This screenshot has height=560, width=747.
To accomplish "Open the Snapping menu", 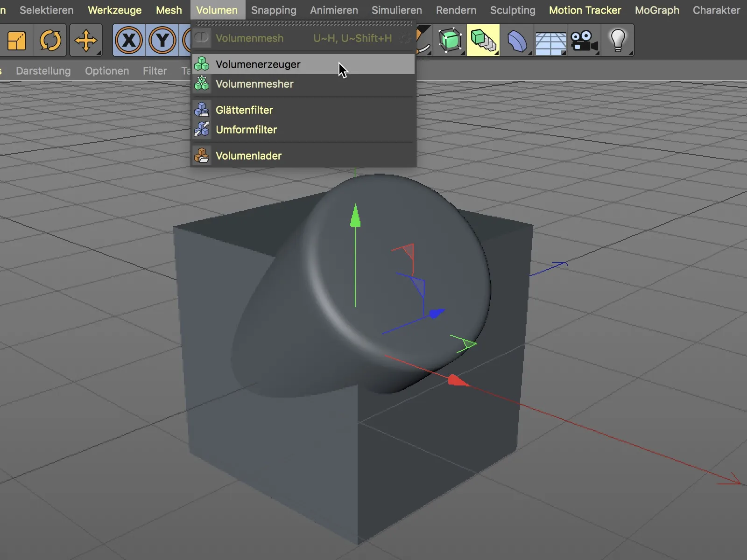I will (274, 10).
